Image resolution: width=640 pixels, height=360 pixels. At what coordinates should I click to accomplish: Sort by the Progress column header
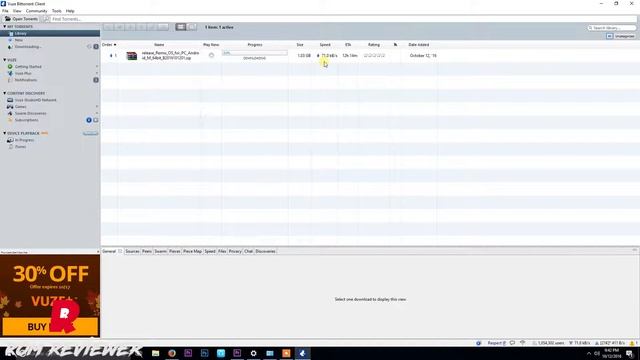(255, 44)
